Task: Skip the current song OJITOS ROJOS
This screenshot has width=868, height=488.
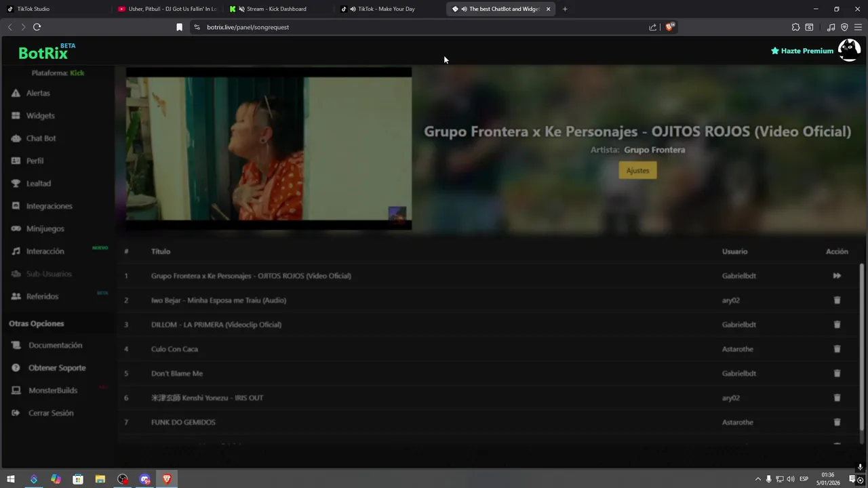Action: coord(837,276)
